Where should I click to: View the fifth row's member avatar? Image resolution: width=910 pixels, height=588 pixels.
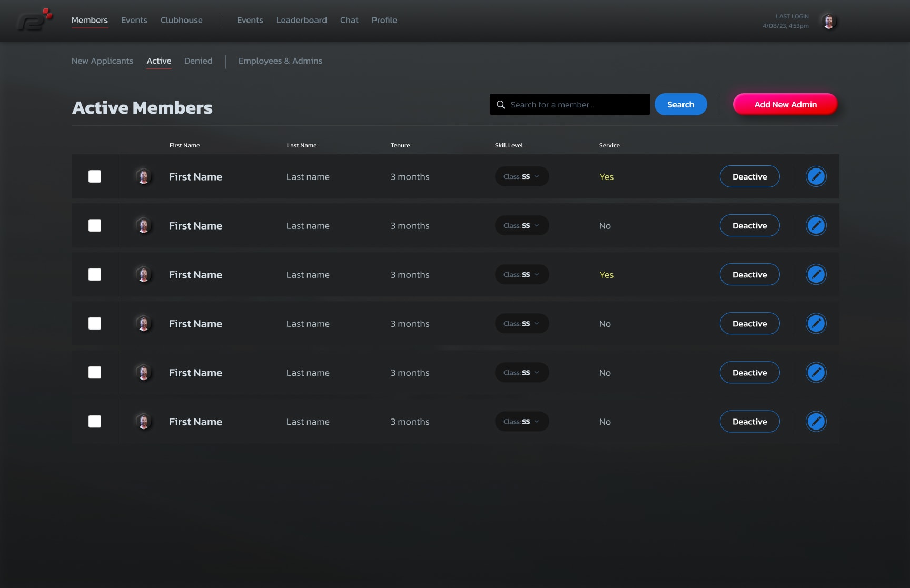(x=143, y=372)
